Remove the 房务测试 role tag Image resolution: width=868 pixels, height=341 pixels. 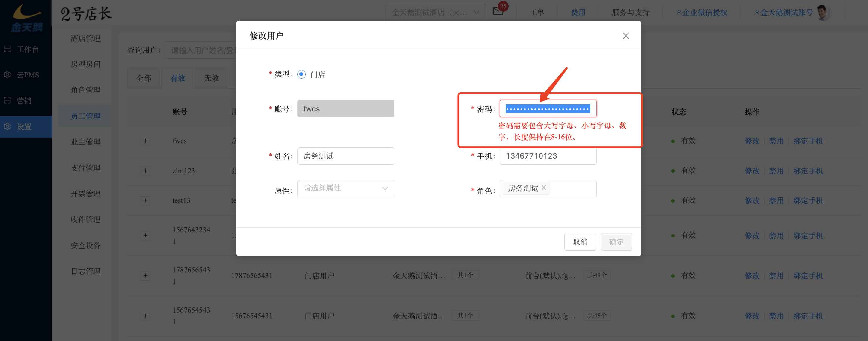[x=543, y=188]
